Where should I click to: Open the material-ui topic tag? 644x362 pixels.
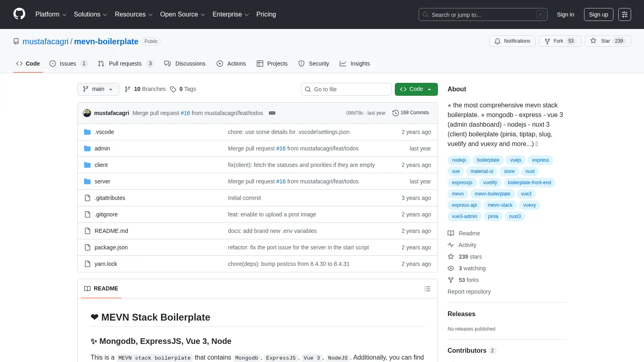click(482, 171)
